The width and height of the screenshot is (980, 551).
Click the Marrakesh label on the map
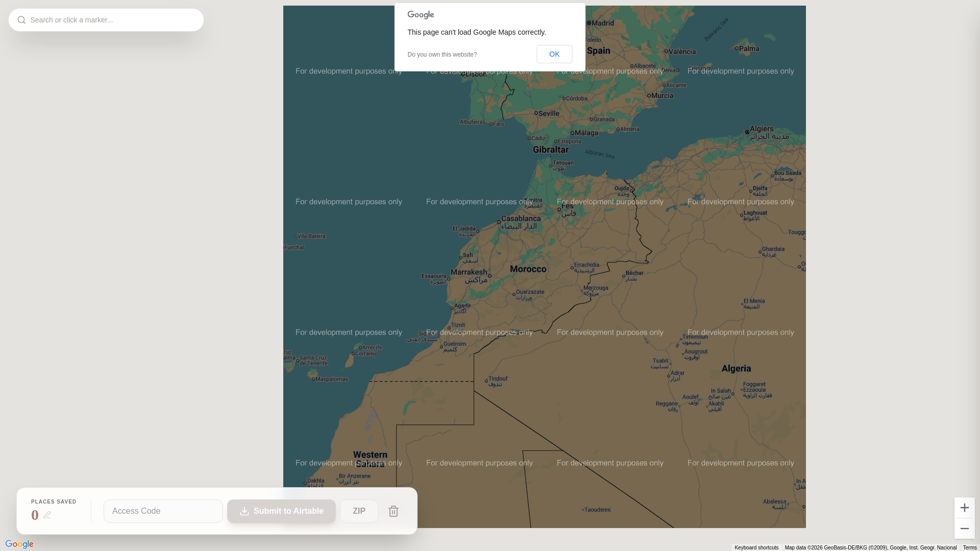coord(469,272)
